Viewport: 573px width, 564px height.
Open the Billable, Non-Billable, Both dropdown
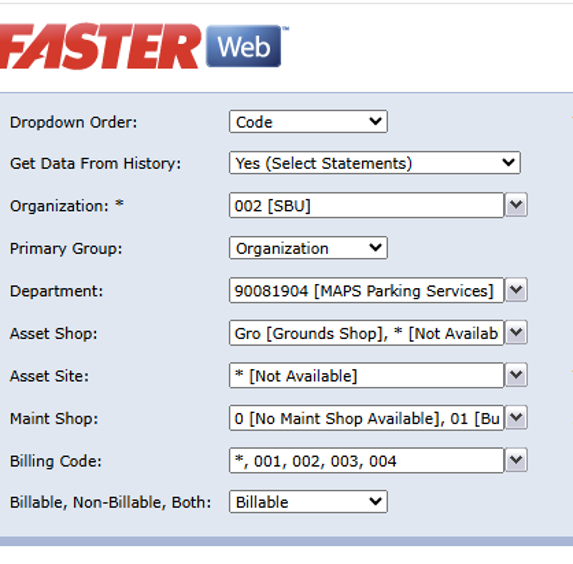308,501
